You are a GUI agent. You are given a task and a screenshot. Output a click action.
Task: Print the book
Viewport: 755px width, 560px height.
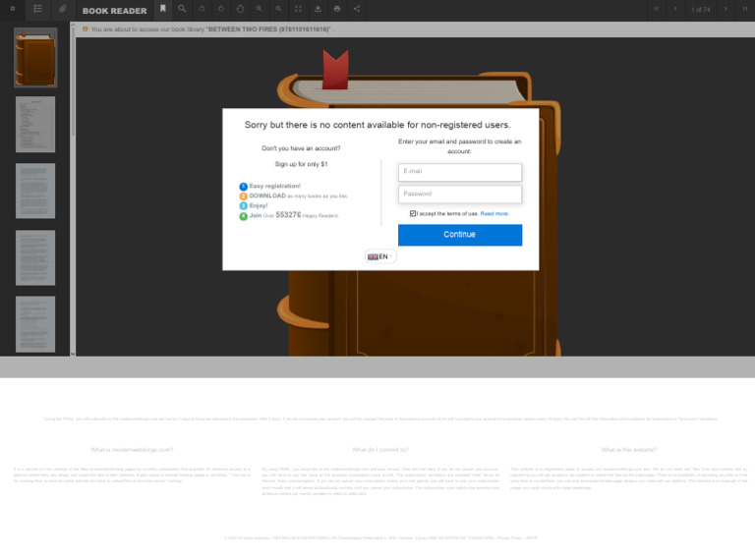point(337,9)
